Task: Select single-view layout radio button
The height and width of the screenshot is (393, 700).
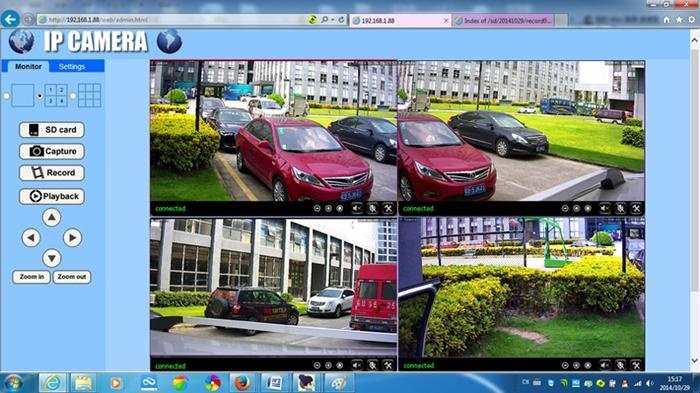Action: (x=6, y=96)
